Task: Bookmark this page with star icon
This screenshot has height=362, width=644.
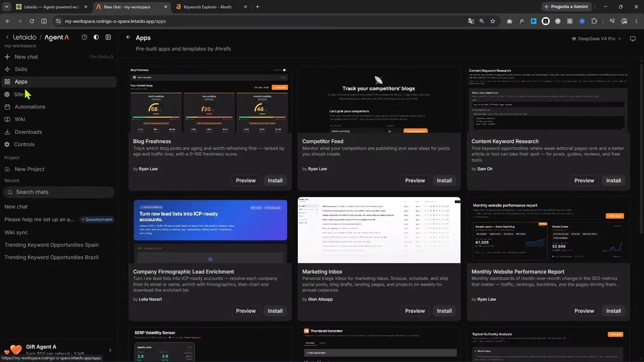Action: click(493, 21)
